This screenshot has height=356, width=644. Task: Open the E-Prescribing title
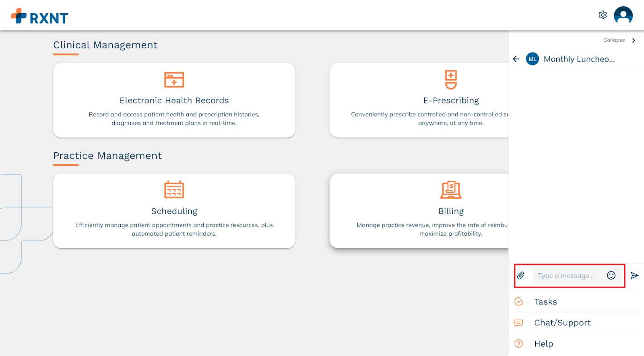pyautogui.click(x=451, y=101)
